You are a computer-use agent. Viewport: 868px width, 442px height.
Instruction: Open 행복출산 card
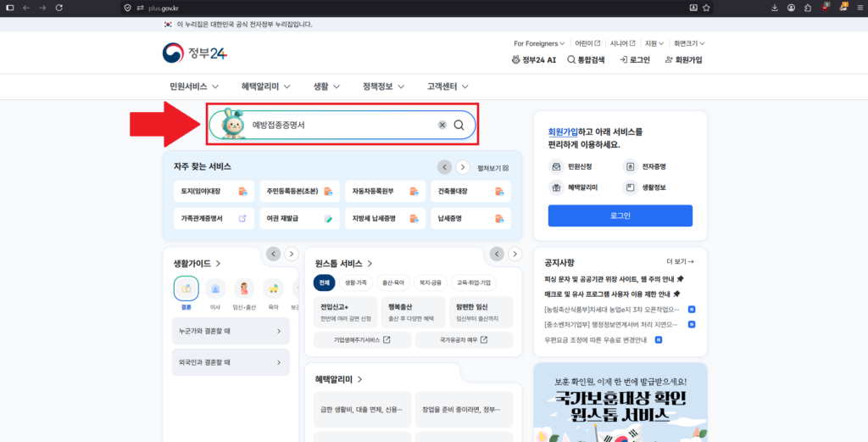point(413,312)
